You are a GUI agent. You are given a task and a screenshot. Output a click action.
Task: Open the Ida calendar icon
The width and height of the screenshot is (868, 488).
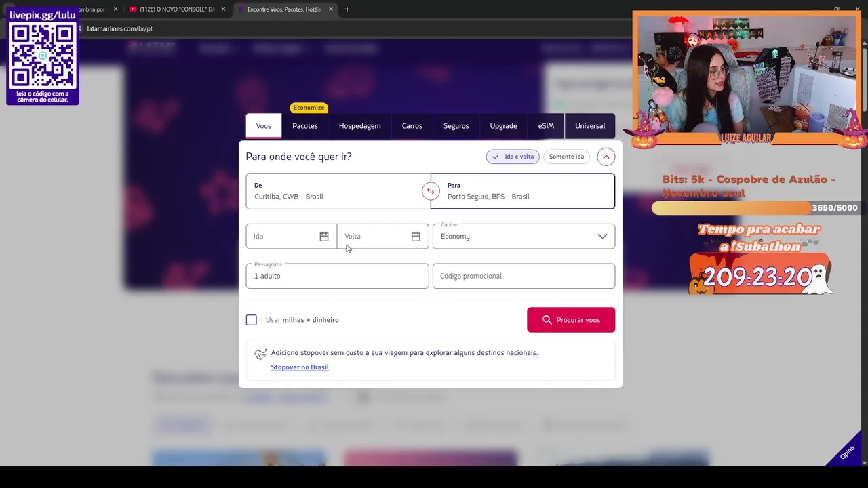(x=324, y=237)
